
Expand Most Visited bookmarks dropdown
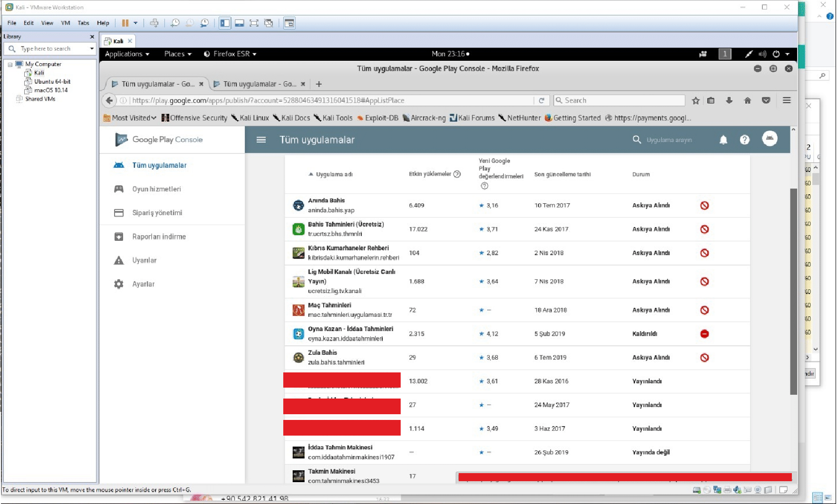pyautogui.click(x=130, y=118)
